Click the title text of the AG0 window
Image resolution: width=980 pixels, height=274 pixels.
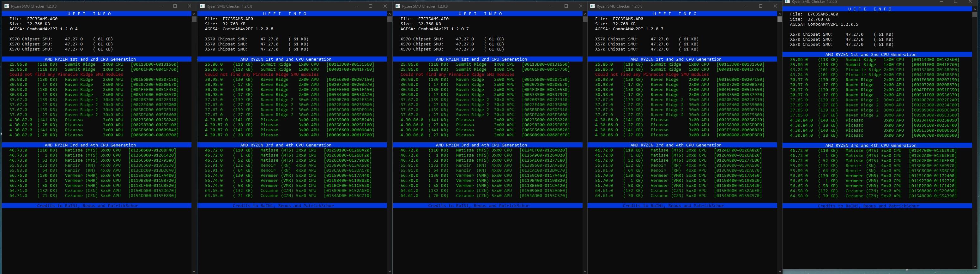[34, 6]
